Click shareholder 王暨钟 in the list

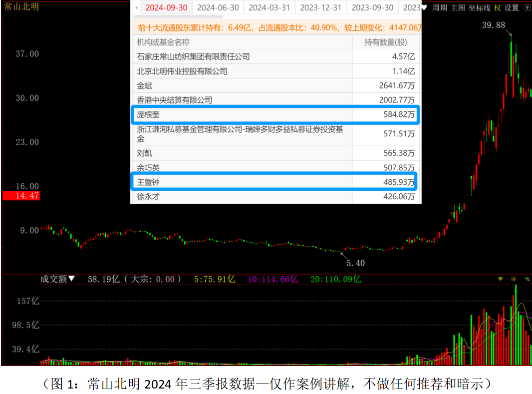[x=148, y=183]
